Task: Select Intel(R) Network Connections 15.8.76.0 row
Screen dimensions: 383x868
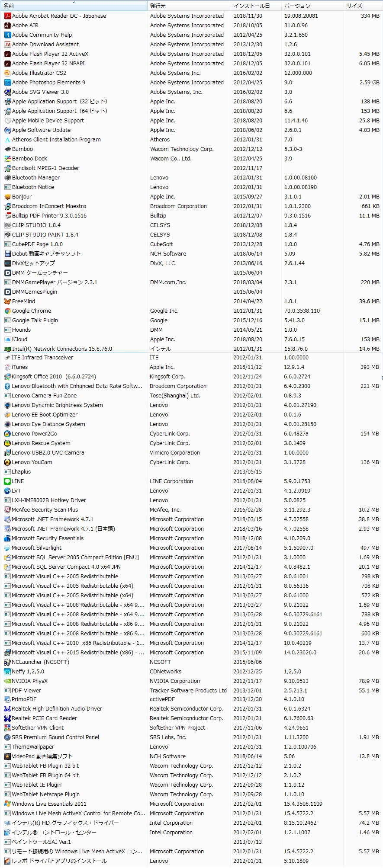Action: tap(191, 348)
